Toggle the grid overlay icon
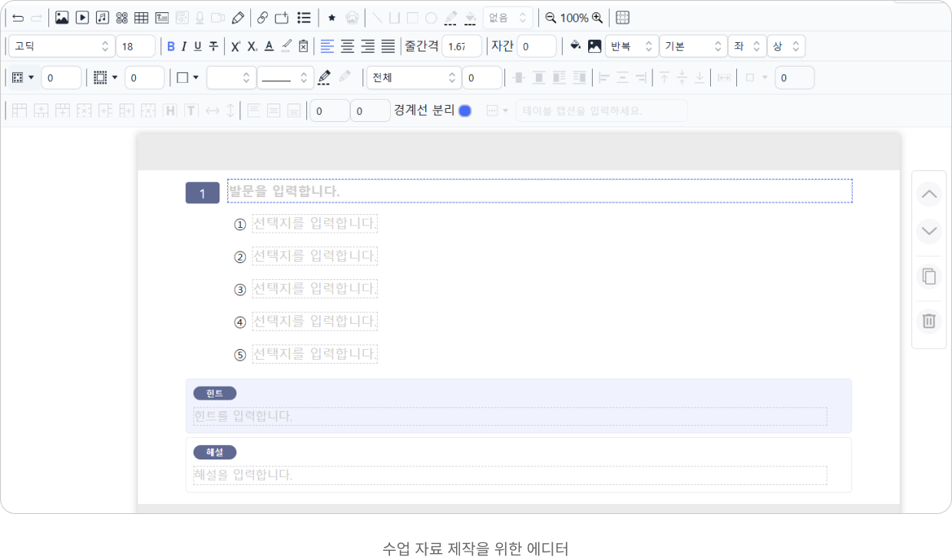The image size is (952, 560). [x=623, y=18]
